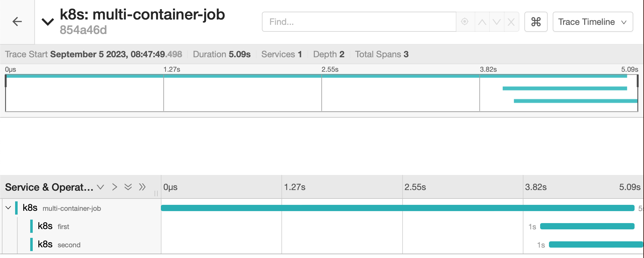
Task: Jump to next search result arrow
Action: [497, 22]
